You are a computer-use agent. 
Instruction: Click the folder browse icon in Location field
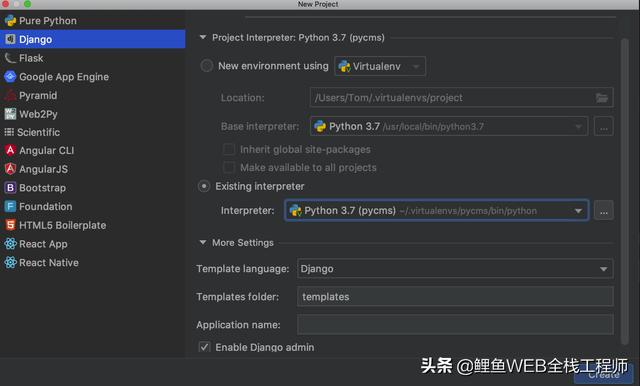[x=602, y=98]
